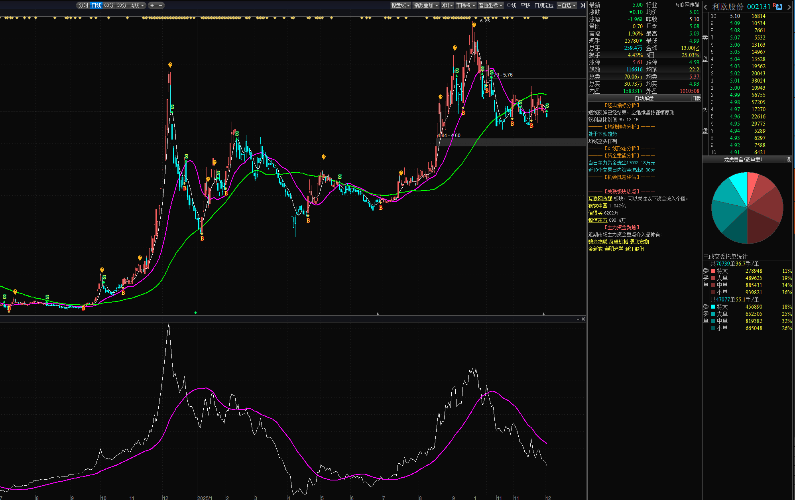Click the bright cyan slice of the pie chart
The image size is (795, 500).
click(x=737, y=185)
